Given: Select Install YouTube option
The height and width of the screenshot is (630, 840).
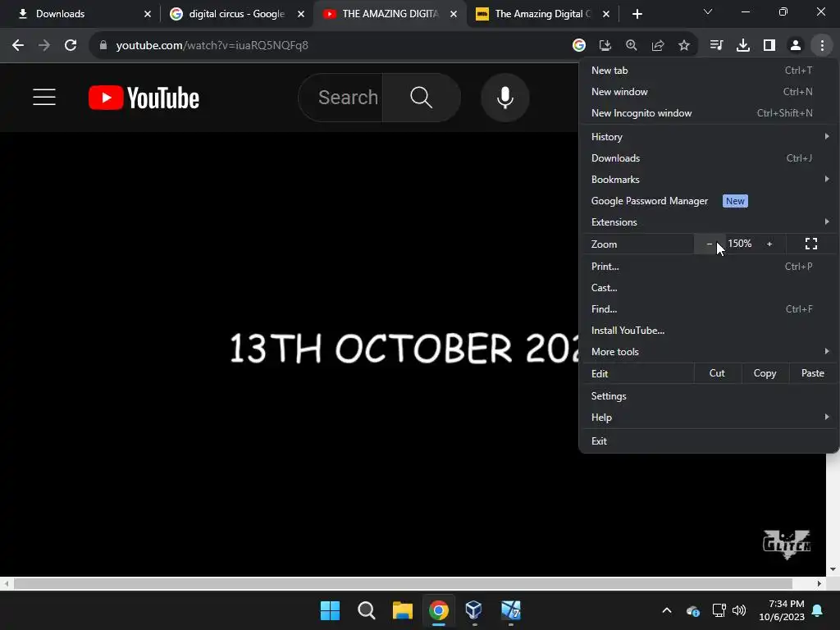Looking at the screenshot, I should tap(708, 331).
